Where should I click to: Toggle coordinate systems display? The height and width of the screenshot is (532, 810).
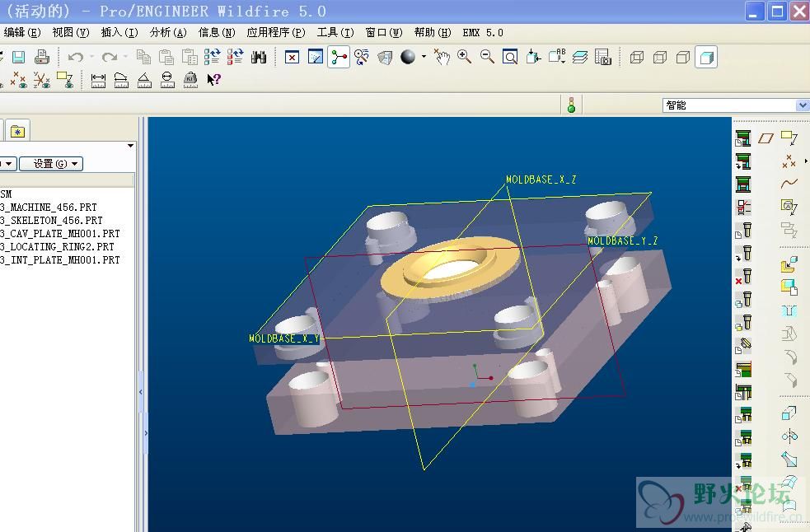point(42,80)
